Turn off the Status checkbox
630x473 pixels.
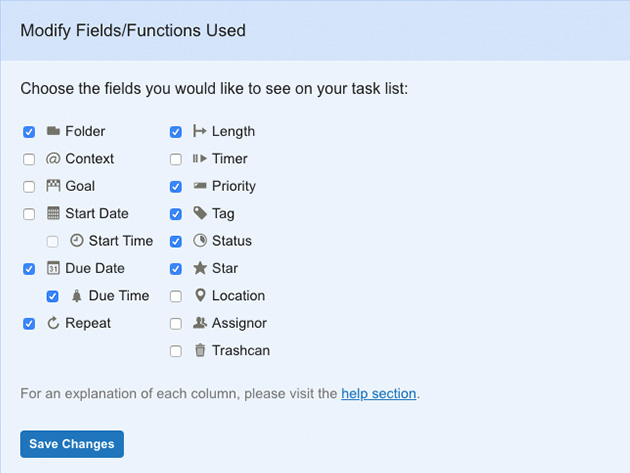(176, 242)
